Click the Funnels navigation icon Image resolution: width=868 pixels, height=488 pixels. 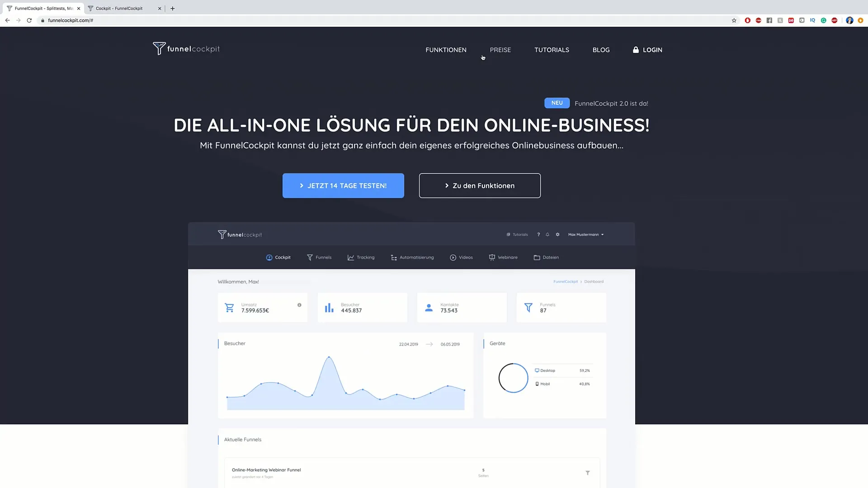[x=311, y=257]
